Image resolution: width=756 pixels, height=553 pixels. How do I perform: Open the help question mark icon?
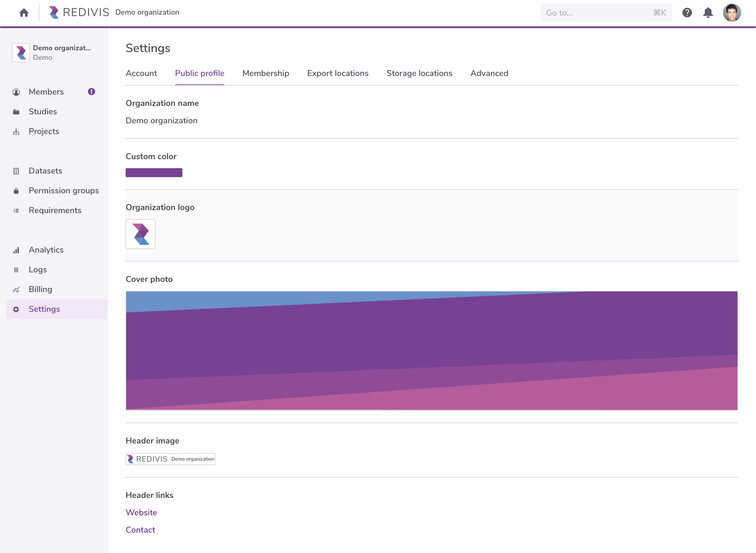[x=687, y=13]
